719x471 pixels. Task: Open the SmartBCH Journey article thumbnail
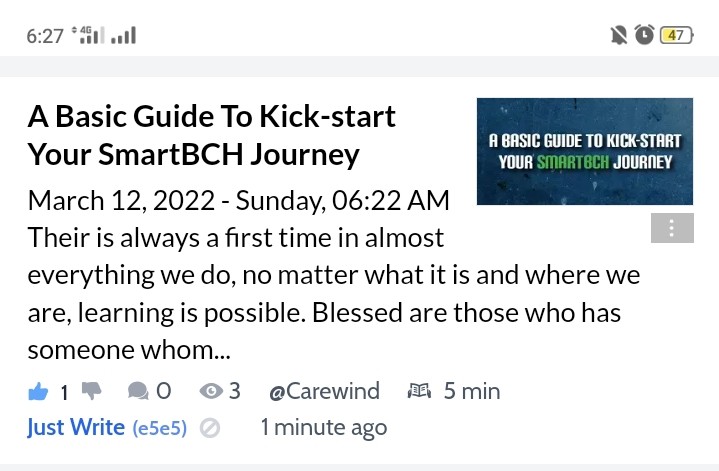(x=585, y=151)
